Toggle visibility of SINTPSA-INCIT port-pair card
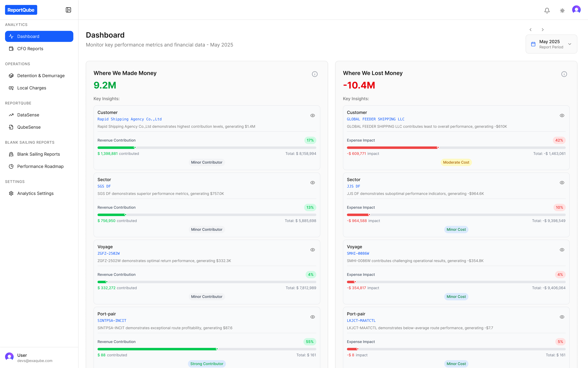The image size is (588, 368). 313,317
